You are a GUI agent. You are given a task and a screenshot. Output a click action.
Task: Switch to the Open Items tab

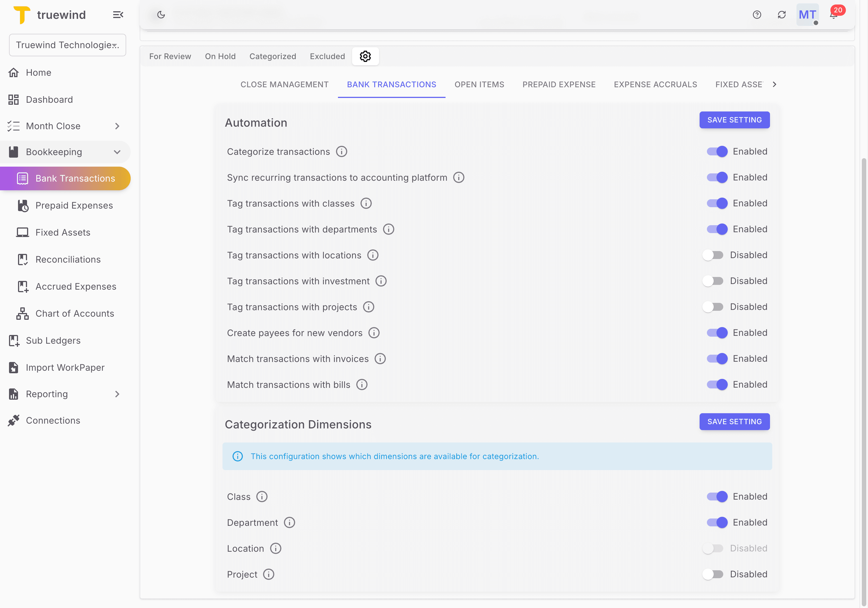coord(479,84)
